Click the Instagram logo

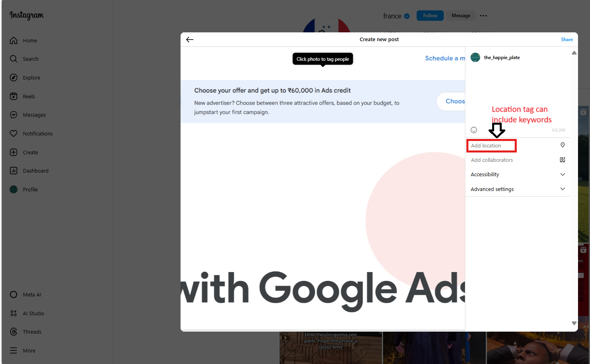[x=27, y=15]
